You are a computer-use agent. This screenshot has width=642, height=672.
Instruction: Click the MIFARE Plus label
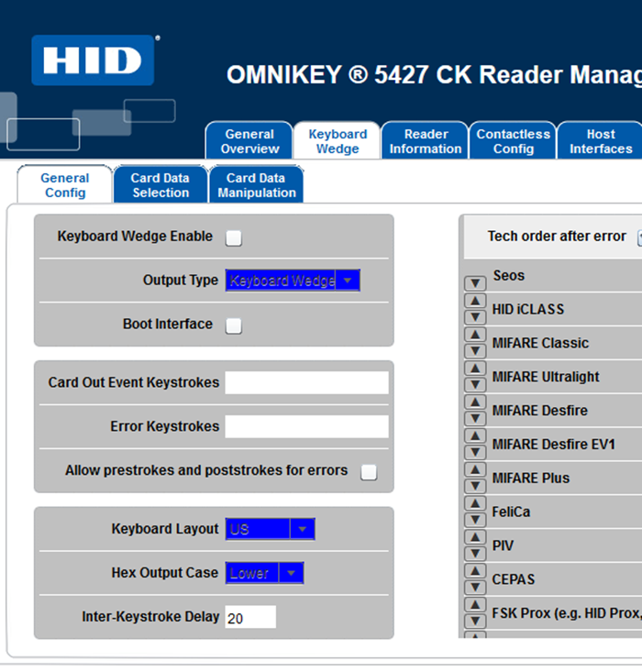531,478
